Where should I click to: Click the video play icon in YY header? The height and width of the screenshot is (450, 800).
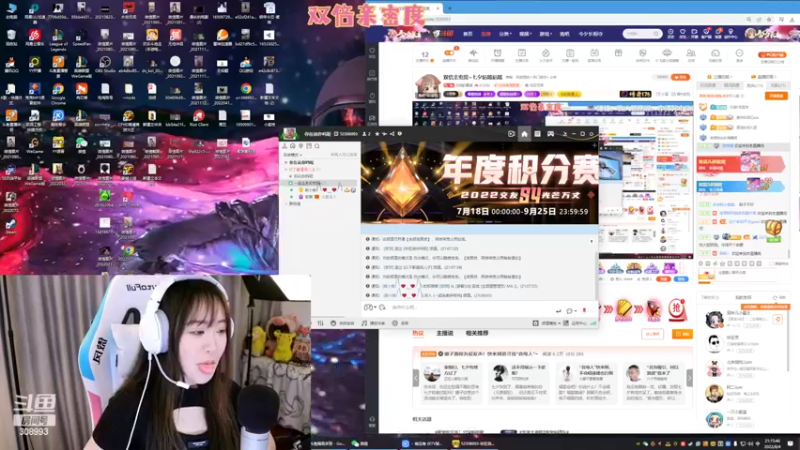tap(511, 134)
